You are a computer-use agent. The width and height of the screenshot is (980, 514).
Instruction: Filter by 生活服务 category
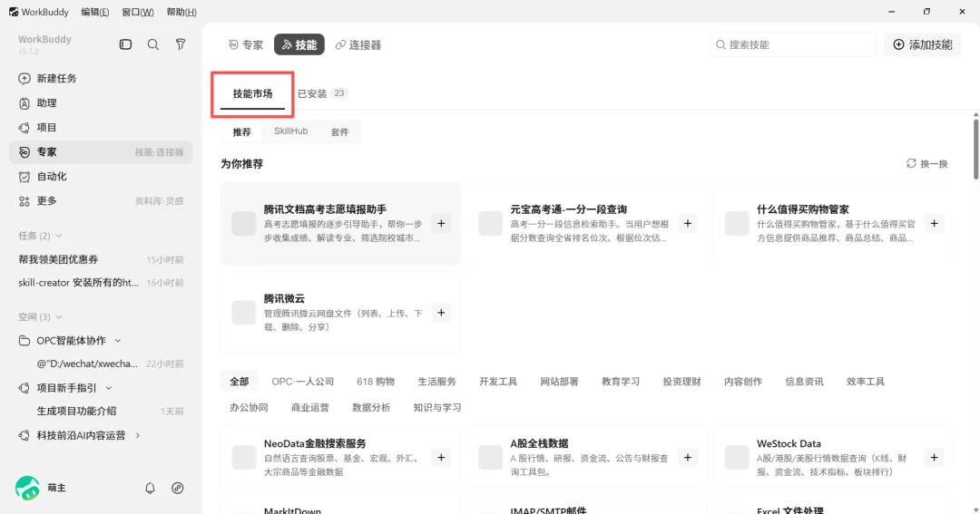(x=436, y=382)
